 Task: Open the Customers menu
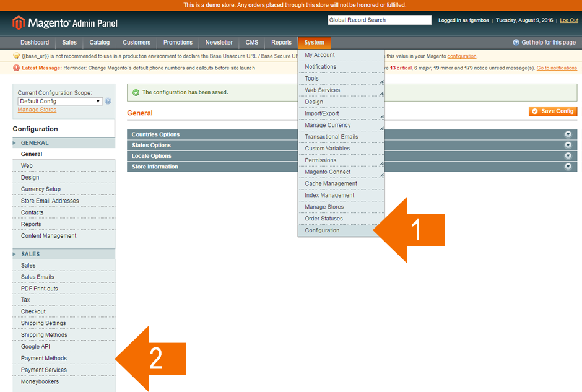[x=137, y=42]
